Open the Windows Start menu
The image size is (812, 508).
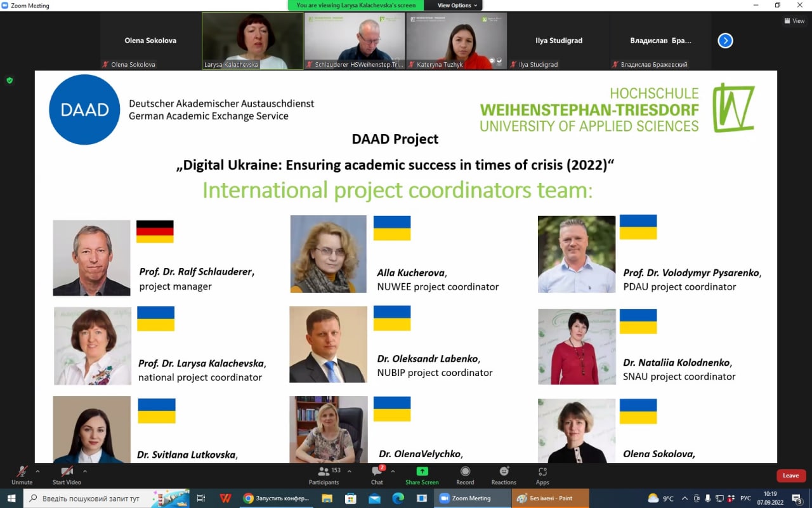tap(11, 498)
